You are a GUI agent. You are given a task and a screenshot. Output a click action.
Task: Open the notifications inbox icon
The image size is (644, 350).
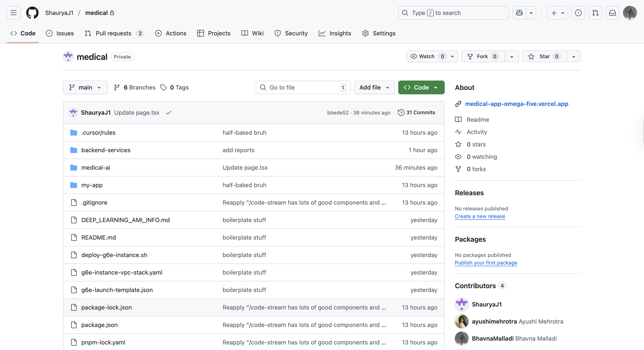[612, 13]
